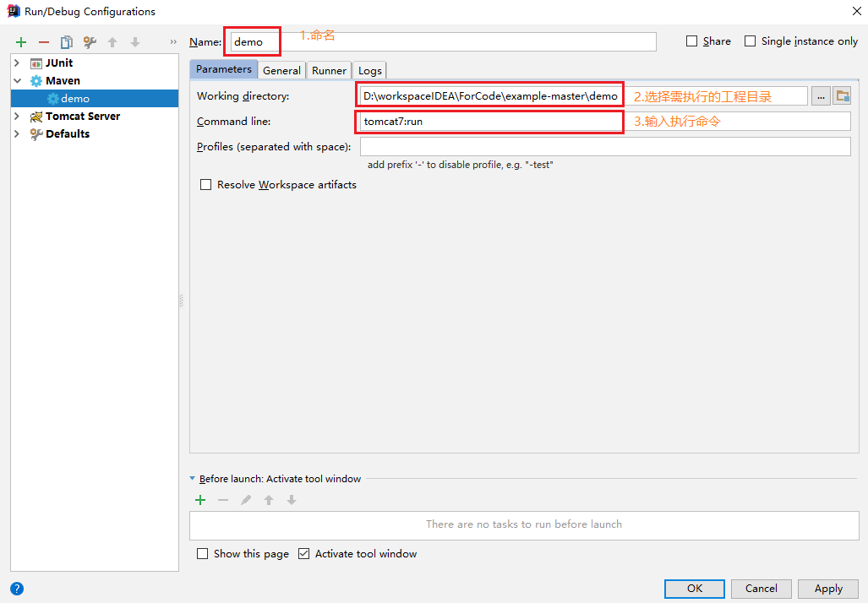The image size is (868, 603).
Task: Open the edit defaults wrench icon
Action: point(89,42)
